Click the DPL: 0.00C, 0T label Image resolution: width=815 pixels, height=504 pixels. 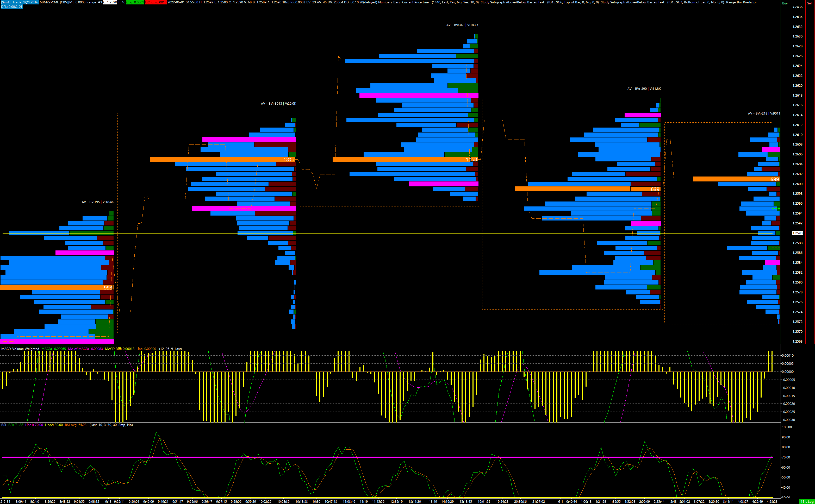pyautogui.click(x=12, y=7)
